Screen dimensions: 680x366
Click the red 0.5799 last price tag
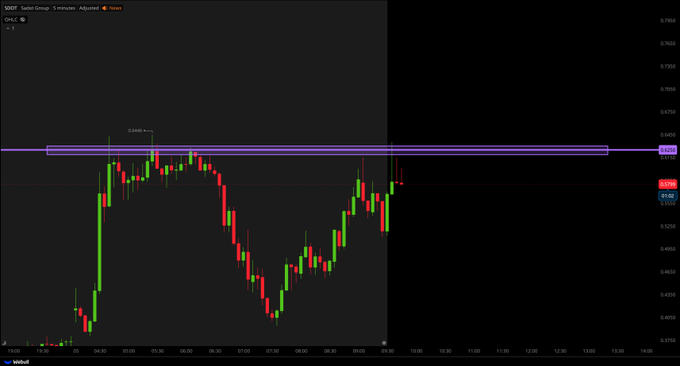click(x=667, y=184)
